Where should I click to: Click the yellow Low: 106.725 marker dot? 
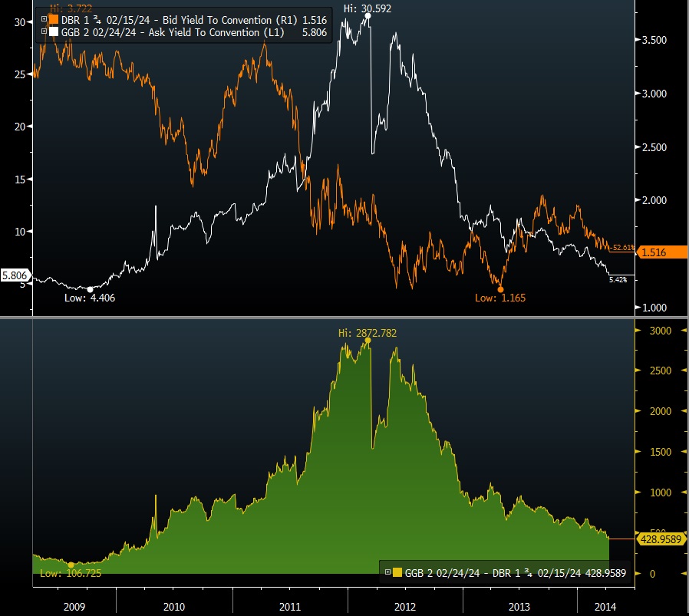coord(71,565)
